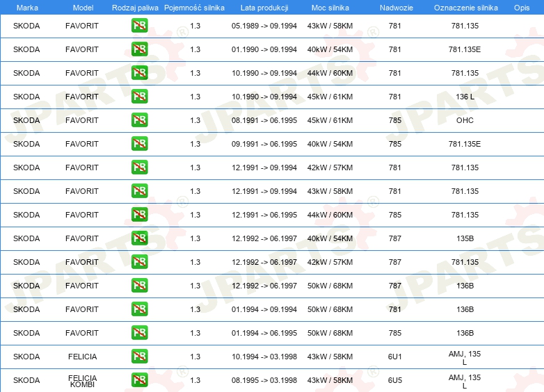Click the fuel icon in the FELICIA KOMBI row
Viewport: 544px width, 392px height.
pyautogui.click(x=139, y=379)
